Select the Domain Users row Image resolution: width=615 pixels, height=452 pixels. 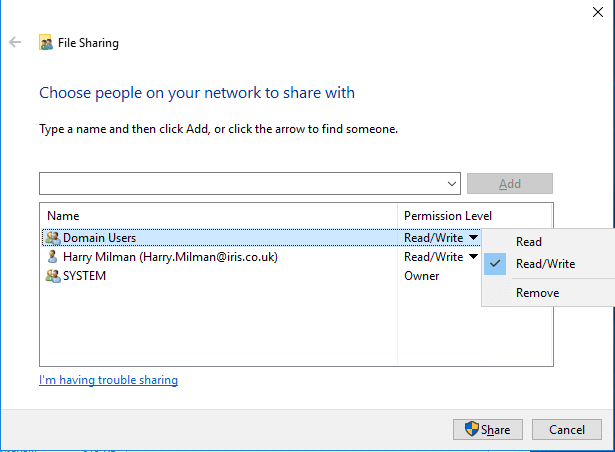[261, 238]
